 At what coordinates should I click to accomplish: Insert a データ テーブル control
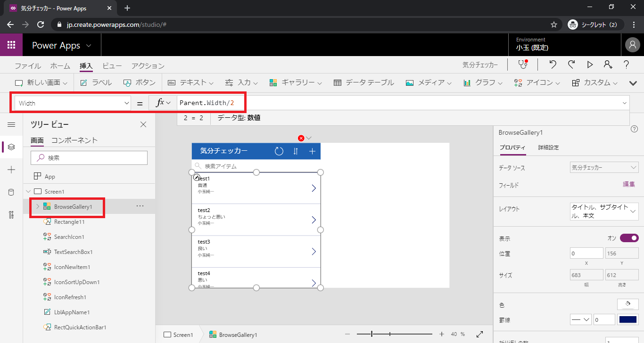tap(363, 82)
